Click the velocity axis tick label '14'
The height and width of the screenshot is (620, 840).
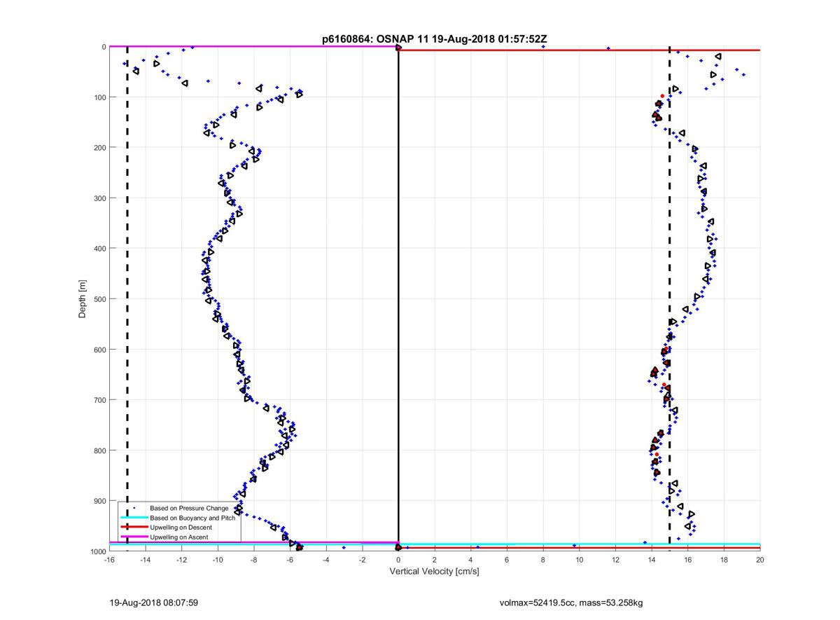coord(652,560)
